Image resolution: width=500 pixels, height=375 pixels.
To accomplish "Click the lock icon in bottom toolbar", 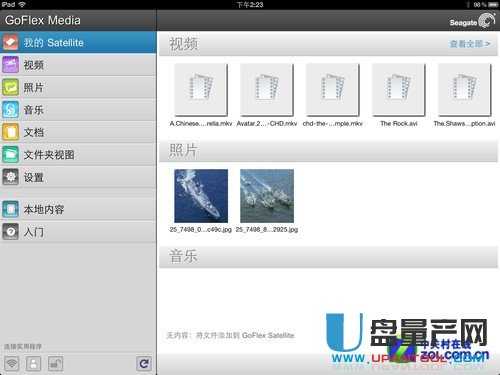I will (x=55, y=363).
